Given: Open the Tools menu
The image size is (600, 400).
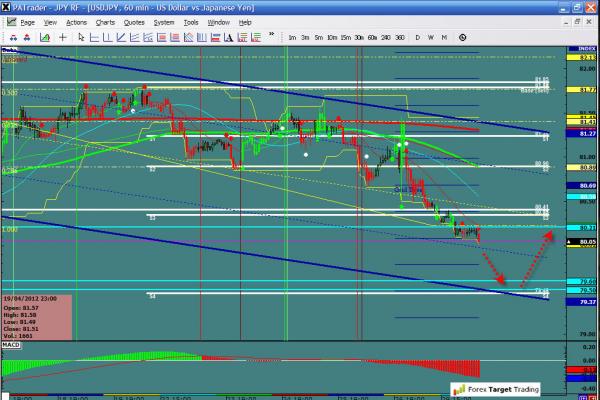Looking at the screenshot, I should point(190,21).
